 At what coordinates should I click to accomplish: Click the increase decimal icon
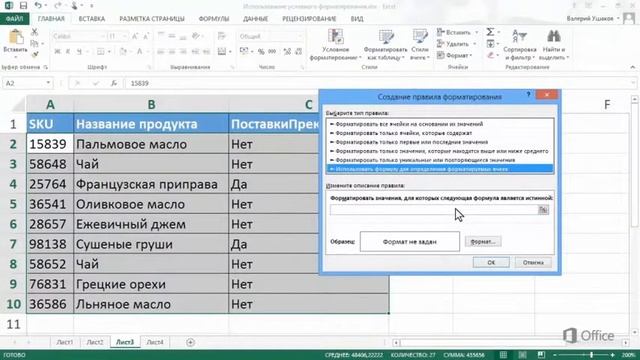(287, 51)
